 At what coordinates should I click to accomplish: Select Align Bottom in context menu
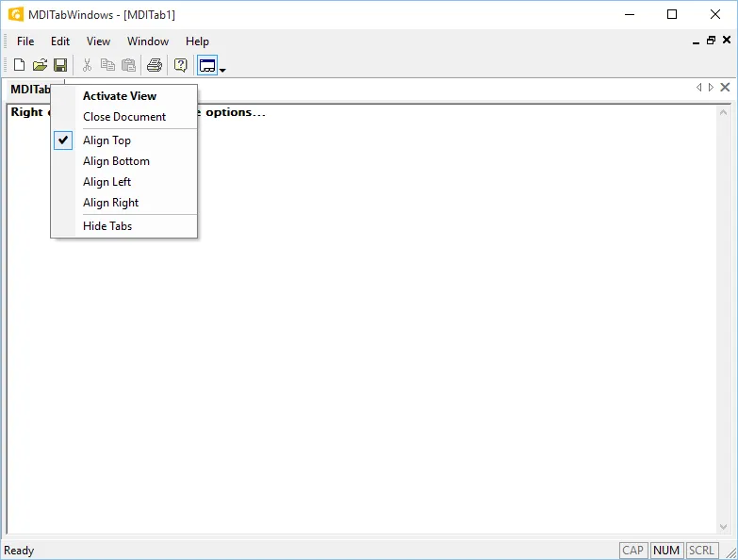[x=124, y=161]
